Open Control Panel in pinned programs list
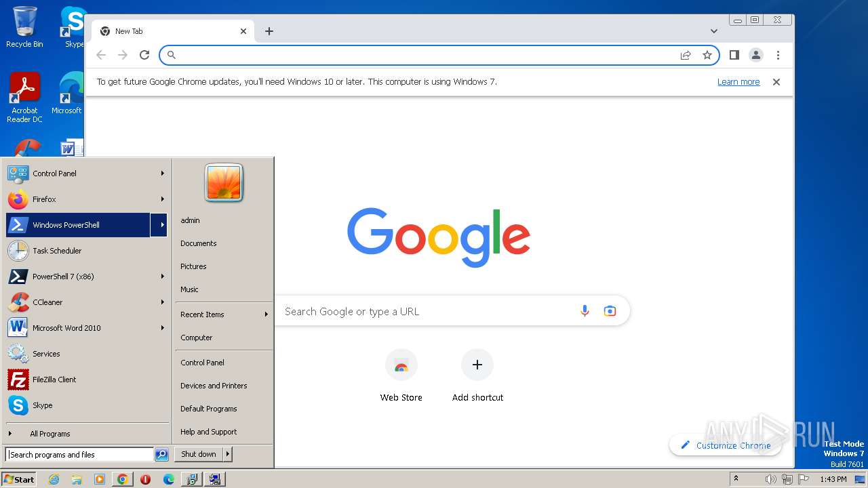The width and height of the screenshot is (868, 488). click(x=86, y=174)
